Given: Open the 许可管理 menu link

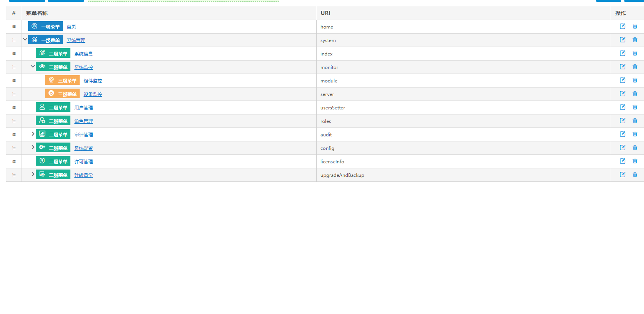Looking at the screenshot, I should click(83, 162).
